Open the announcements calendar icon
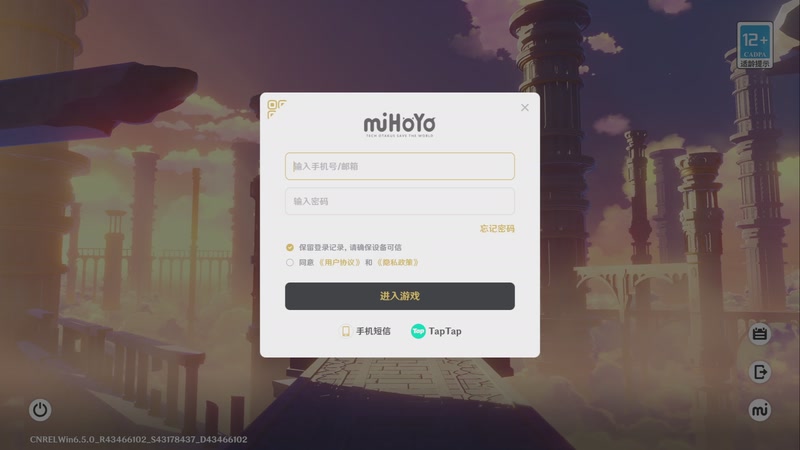This screenshot has width=800, height=450. [760, 334]
